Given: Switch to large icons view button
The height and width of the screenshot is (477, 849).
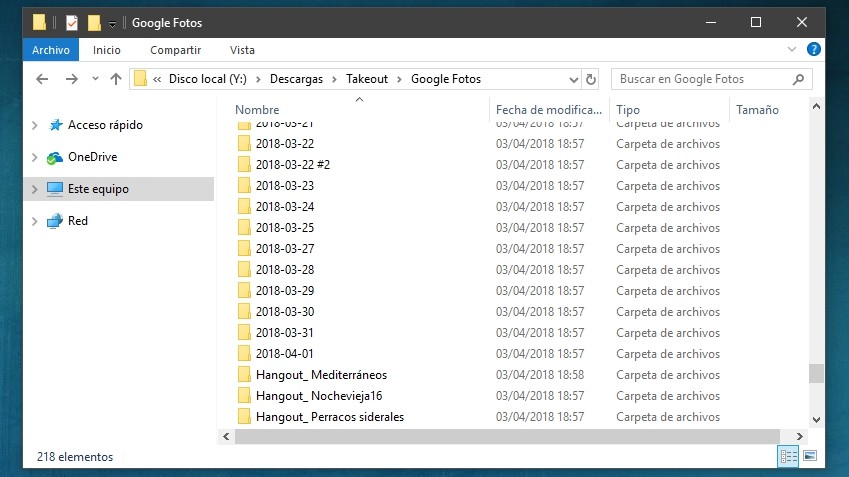Looking at the screenshot, I should click(x=809, y=456).
